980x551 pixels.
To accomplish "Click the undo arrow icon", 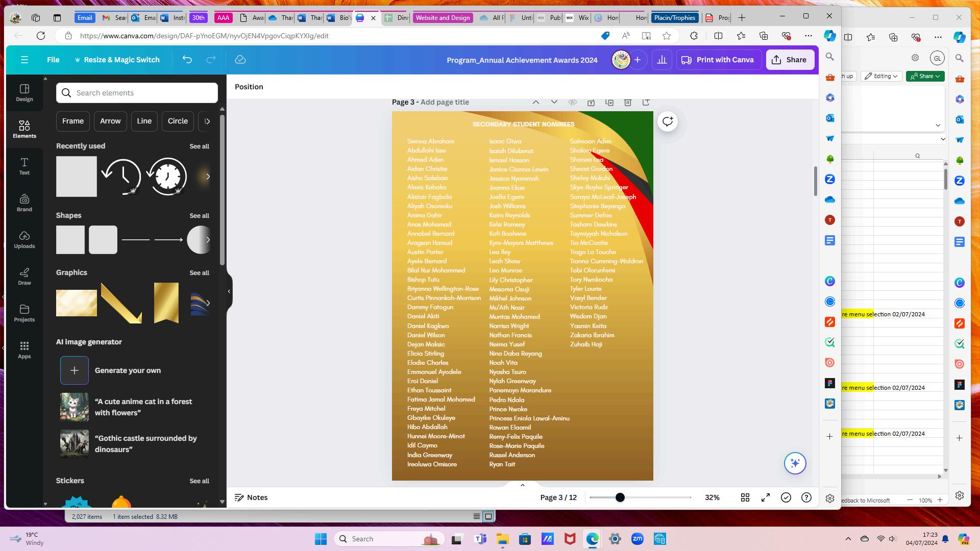I will (x=187, y=60).
